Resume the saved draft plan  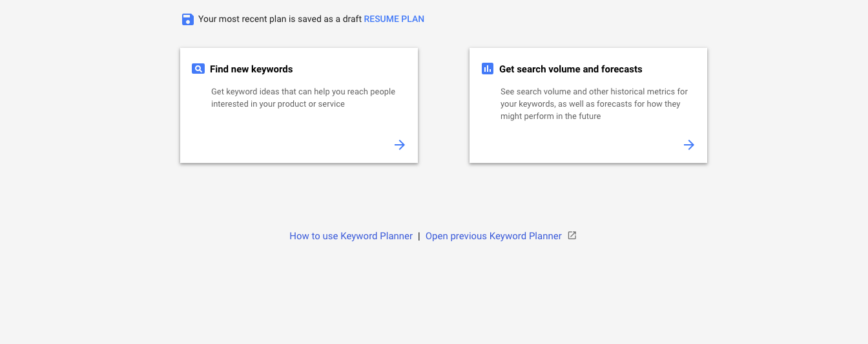(394, 19)
